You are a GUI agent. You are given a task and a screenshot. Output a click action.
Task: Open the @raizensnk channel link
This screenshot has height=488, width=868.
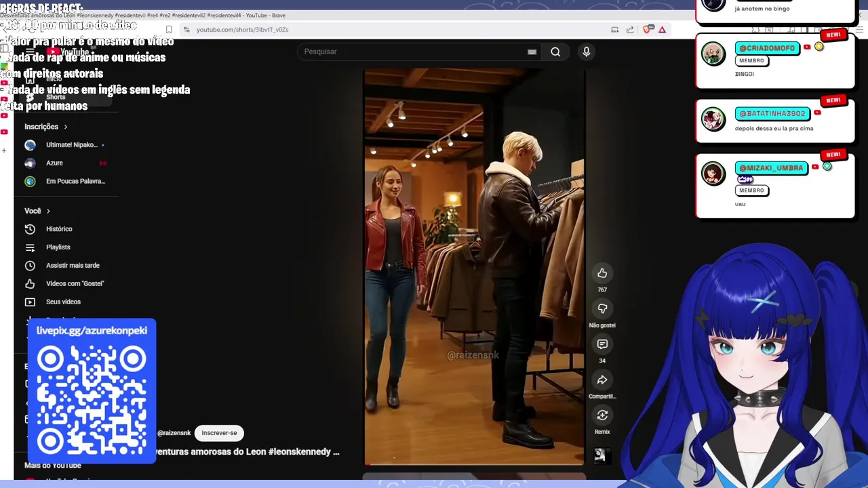(174, 433)
